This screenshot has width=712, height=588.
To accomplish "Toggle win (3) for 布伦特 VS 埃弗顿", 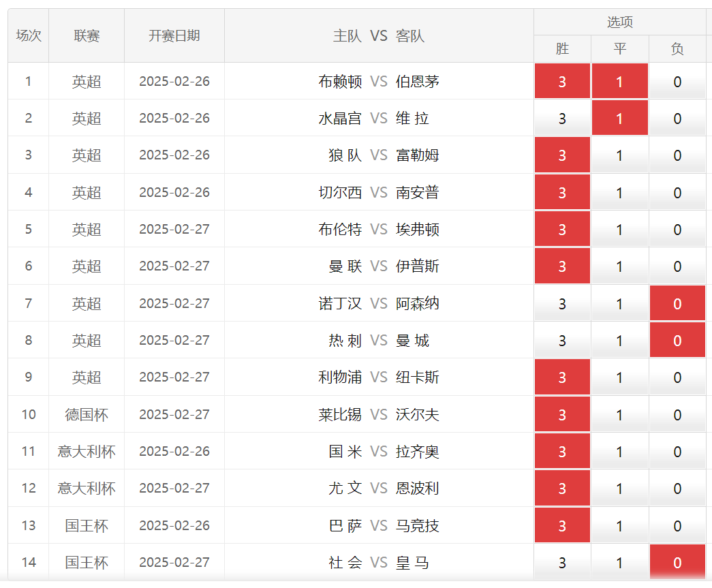I will [562, 229].
